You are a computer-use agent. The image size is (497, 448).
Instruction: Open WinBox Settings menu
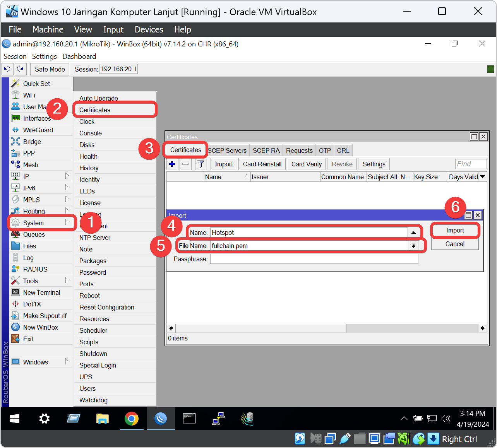coord(44,56)
